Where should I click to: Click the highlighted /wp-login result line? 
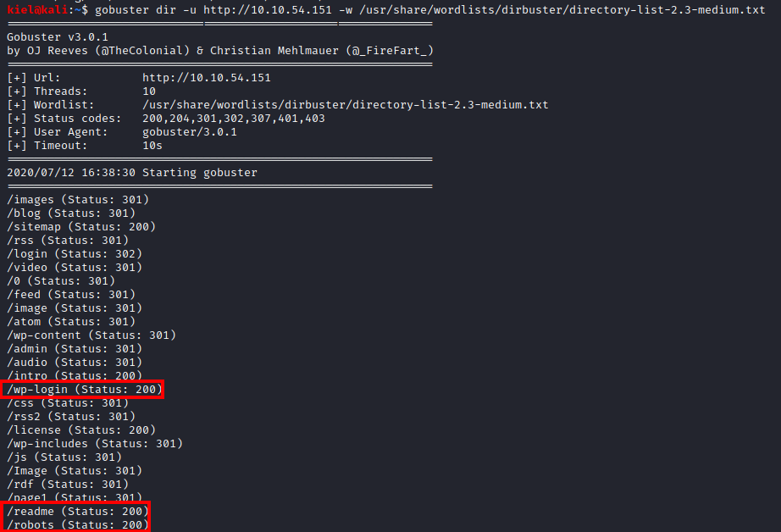pos(82,390)
